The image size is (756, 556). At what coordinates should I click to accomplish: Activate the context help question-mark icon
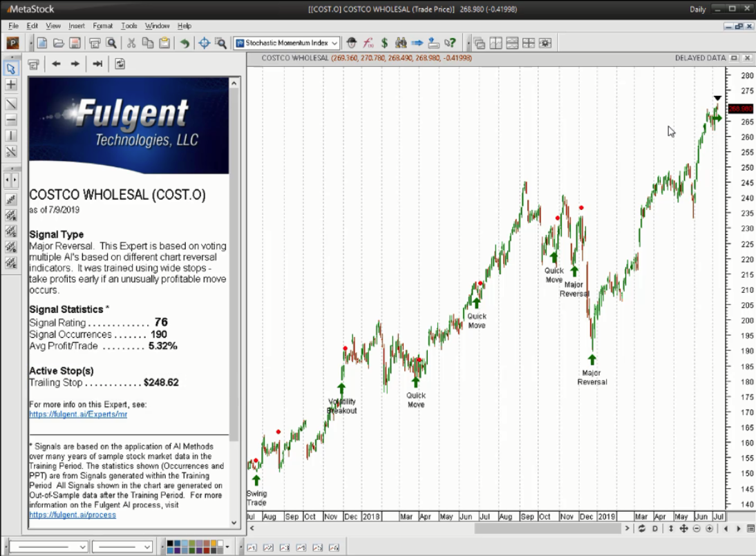click(x=451, y=43)
